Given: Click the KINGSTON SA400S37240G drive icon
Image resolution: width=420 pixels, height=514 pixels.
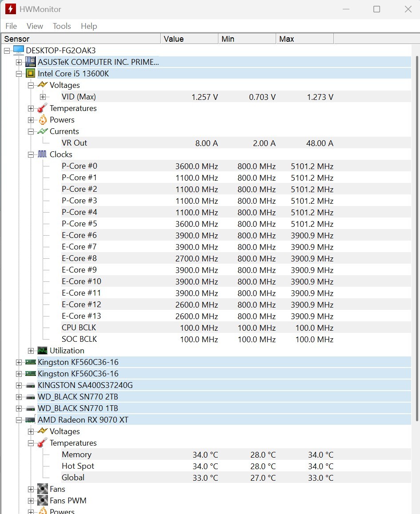Looking at the screenshot, I should [31, 385].
